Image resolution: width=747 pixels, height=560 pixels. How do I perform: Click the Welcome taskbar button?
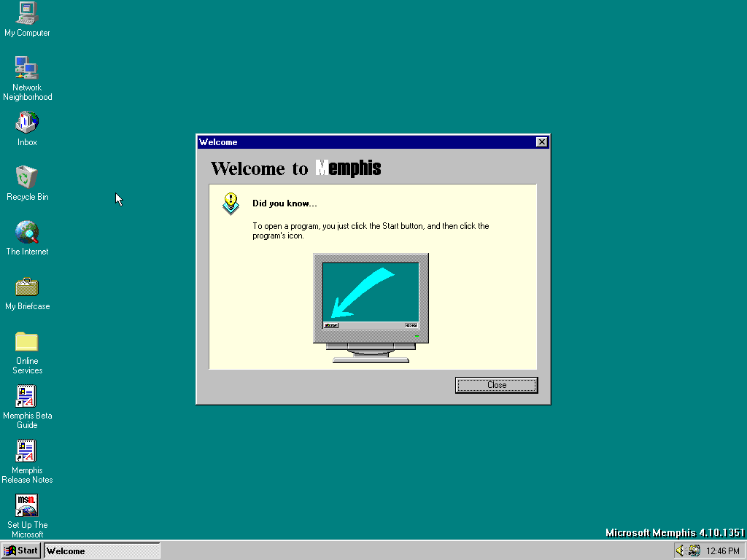pyautogui.click(x=102, y=551)
